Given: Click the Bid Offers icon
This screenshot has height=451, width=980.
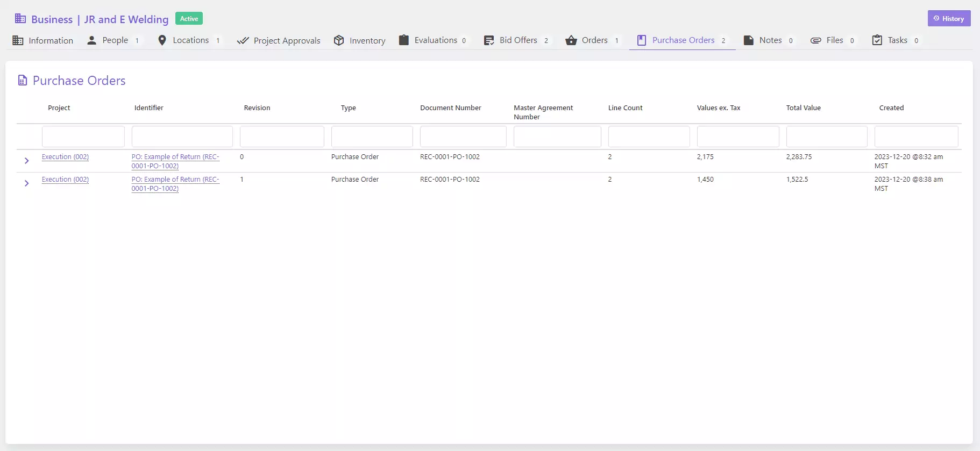Looking at the screenshot, I should click(x=489, y=40).
